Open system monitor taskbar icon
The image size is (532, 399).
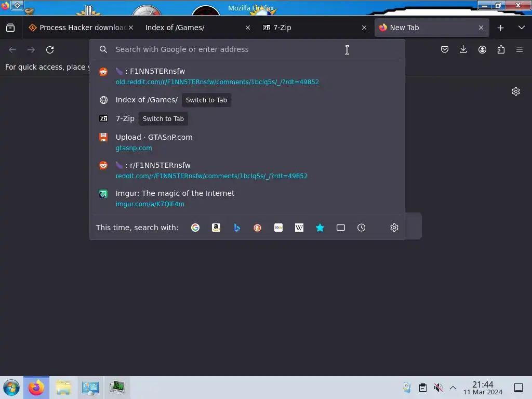[117, 388]
